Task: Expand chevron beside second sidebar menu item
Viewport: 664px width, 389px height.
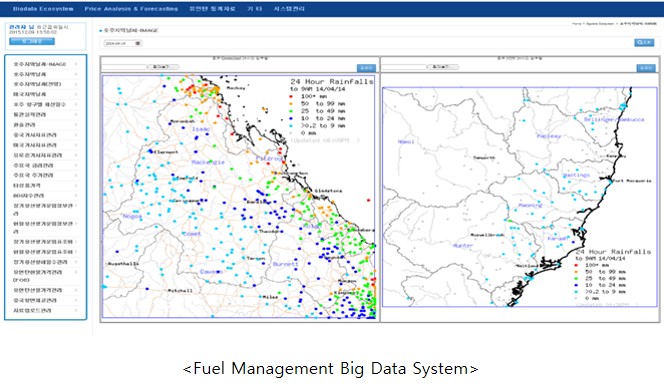Action: click(x=76, y=74)
